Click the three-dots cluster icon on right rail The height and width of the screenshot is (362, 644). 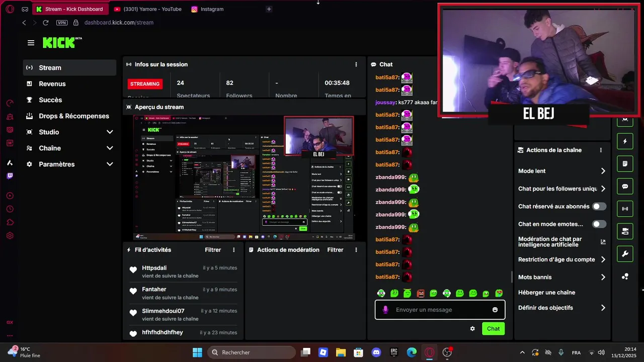625,277
